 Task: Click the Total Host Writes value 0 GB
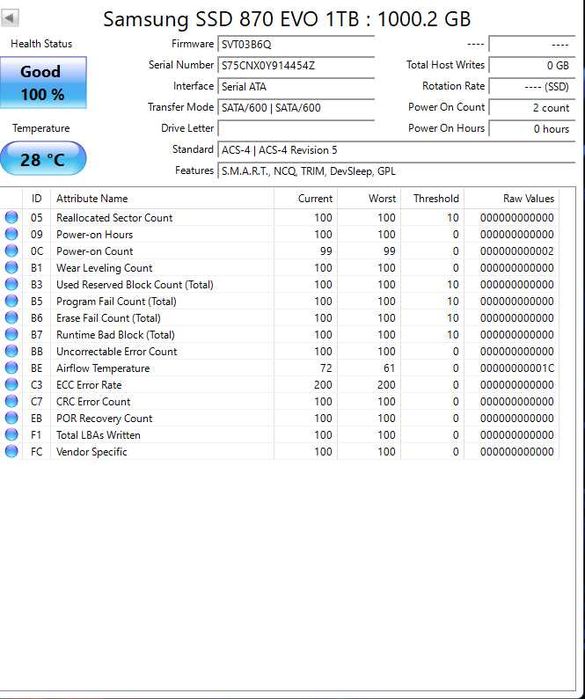pyautogui.click(x=531, y=66)
